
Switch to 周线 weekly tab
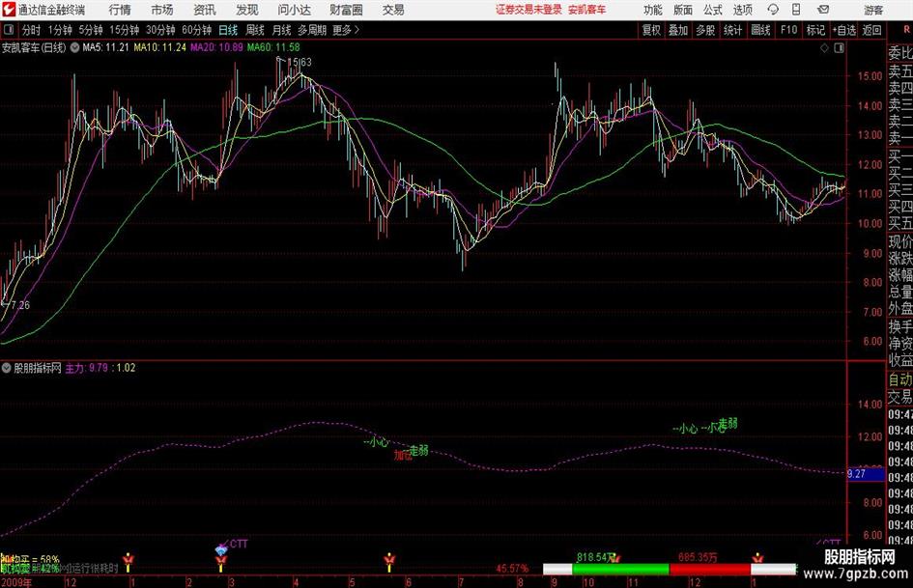(x=255, y=30)
